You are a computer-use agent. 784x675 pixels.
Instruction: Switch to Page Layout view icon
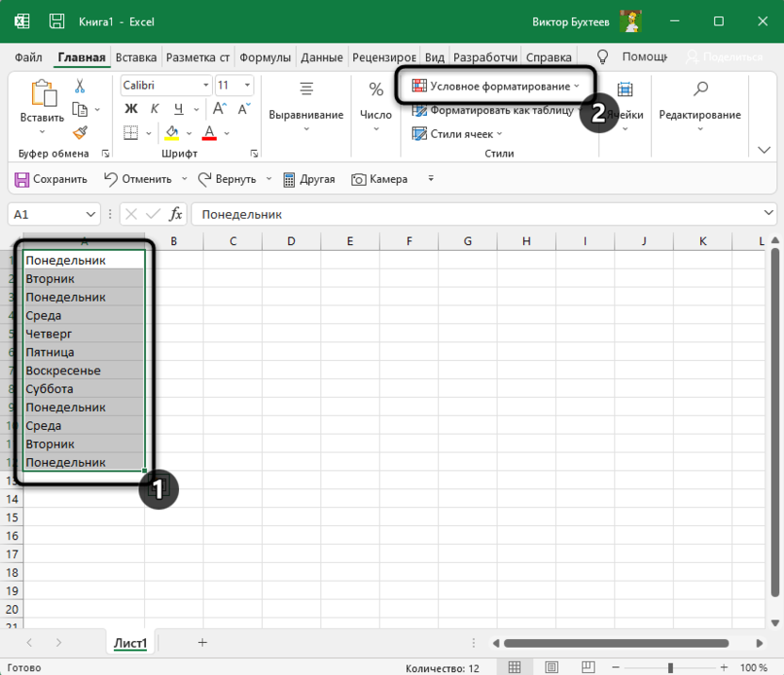click(551, 667)
